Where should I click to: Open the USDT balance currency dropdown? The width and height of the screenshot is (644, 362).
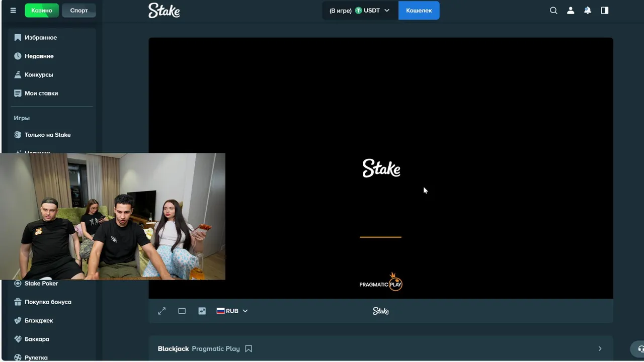(360, 11)
